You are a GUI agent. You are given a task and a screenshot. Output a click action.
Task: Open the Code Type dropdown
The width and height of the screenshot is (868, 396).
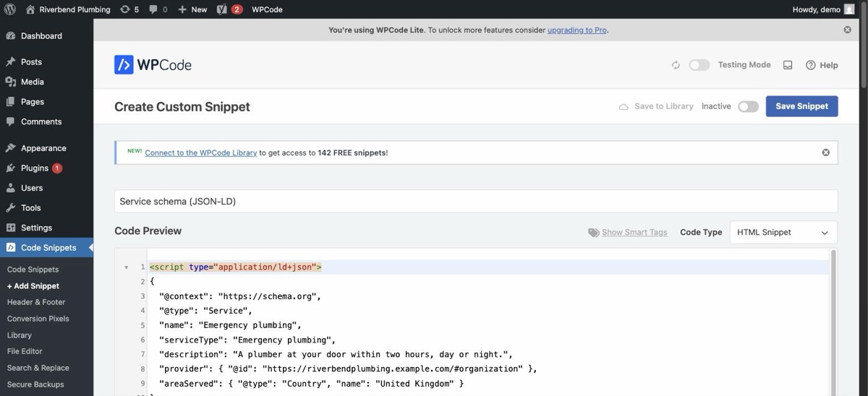tap(783, 233)
